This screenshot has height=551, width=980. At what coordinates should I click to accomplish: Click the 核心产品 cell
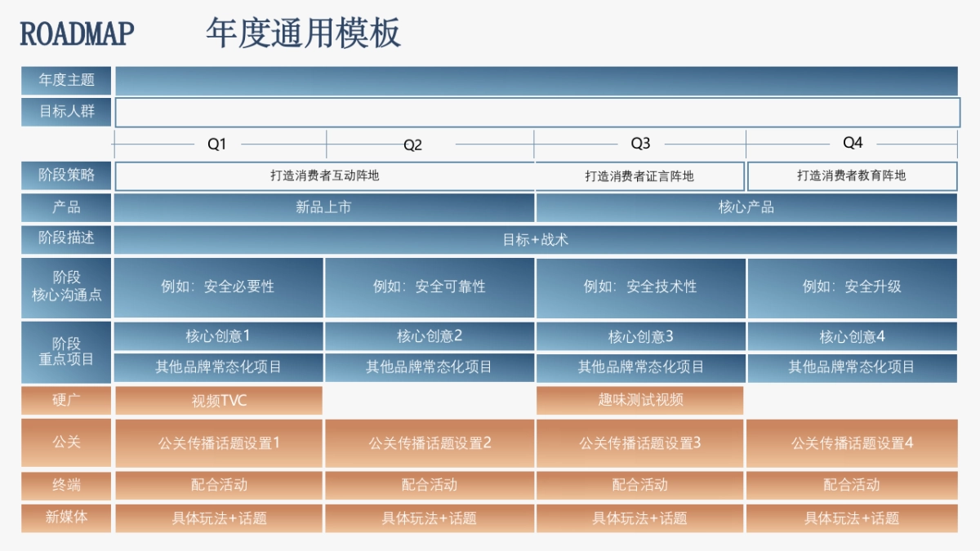click(x=746, y=207)
